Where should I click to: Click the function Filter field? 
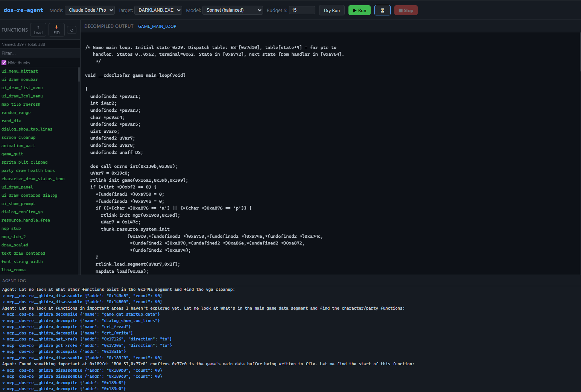coord(40,53)
